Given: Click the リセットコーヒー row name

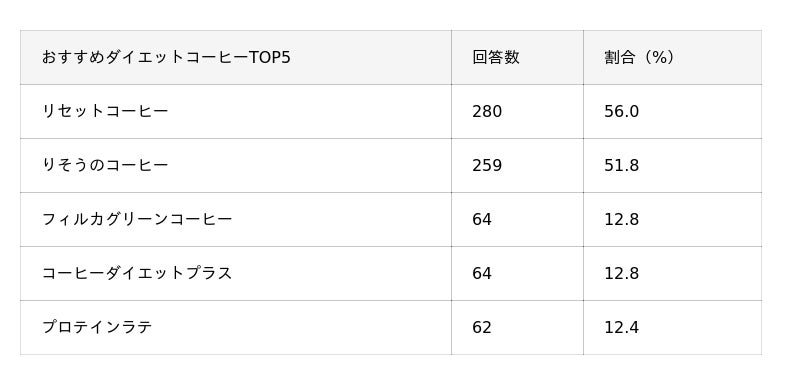Looking at the screenshot, I should (x=236, y=111).
